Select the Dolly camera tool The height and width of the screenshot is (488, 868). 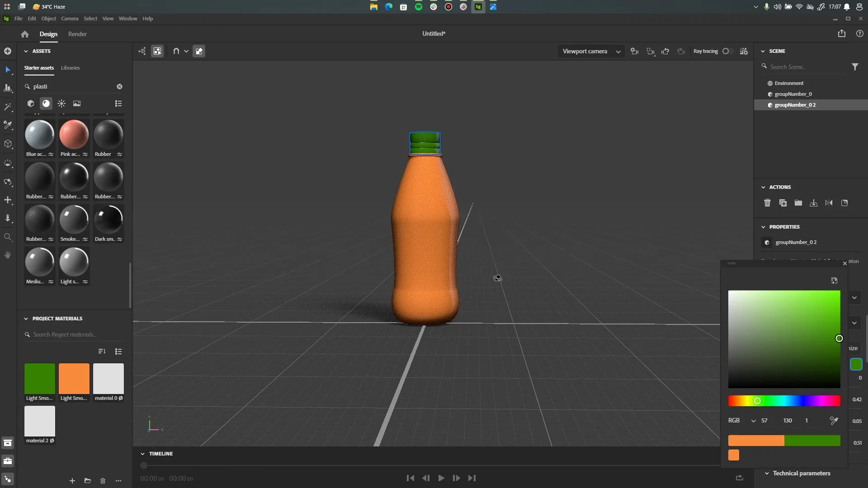pos(8,218)
